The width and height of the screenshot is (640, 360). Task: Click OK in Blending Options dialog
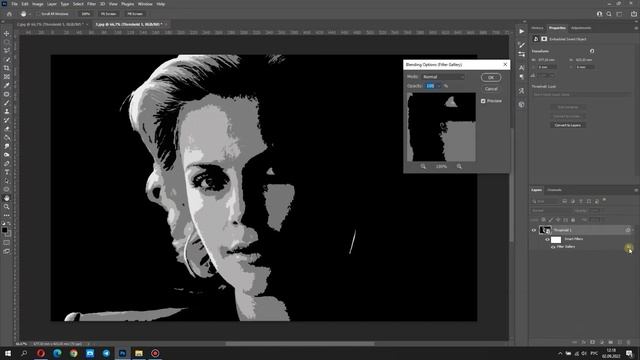pyautogui.click(x=491, y=77)
